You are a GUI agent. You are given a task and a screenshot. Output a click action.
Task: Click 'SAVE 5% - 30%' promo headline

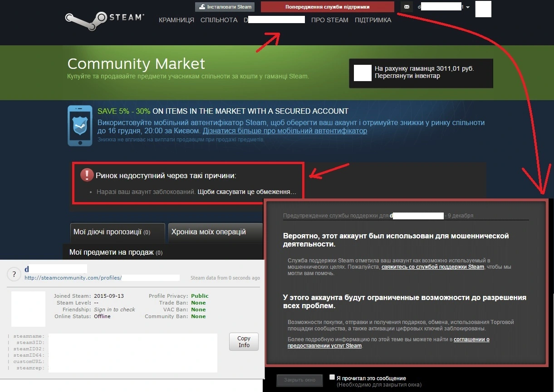point(124,111)
